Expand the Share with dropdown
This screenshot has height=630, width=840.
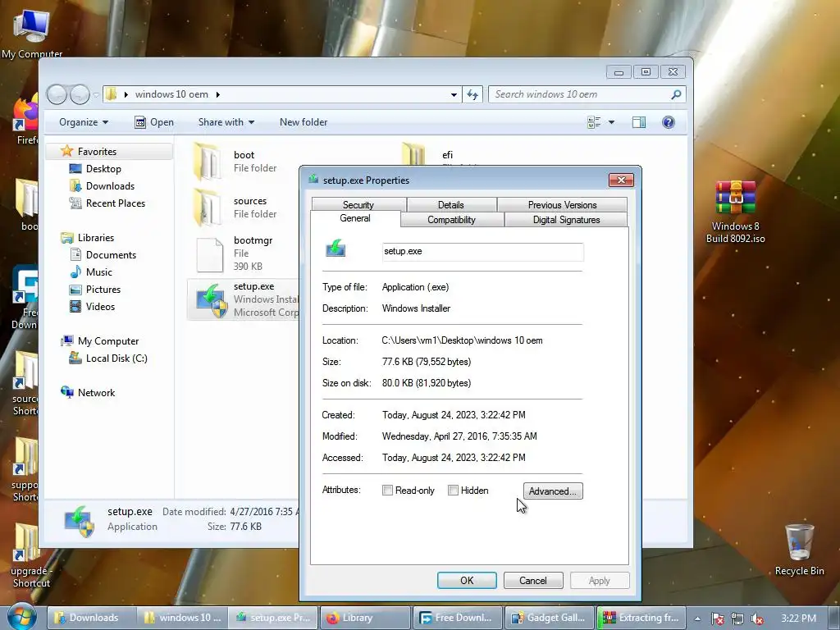226,122
